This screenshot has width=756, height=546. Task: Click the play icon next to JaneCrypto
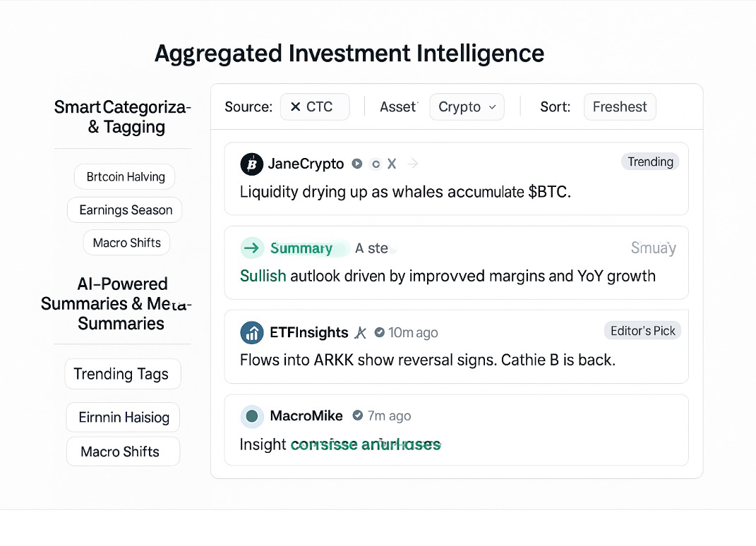(x=356, y=164)
